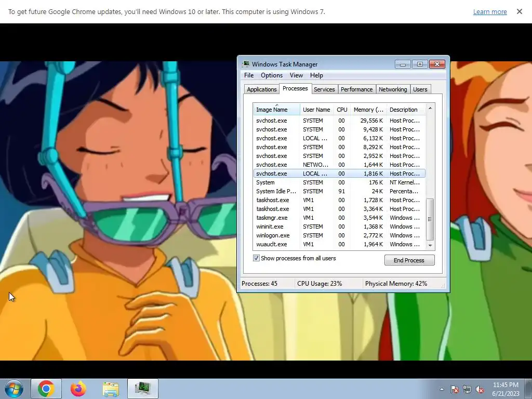The height and width of the screenshot is (399, 532).
Task: Click the End Process button
Action: [x=409, y=260]
